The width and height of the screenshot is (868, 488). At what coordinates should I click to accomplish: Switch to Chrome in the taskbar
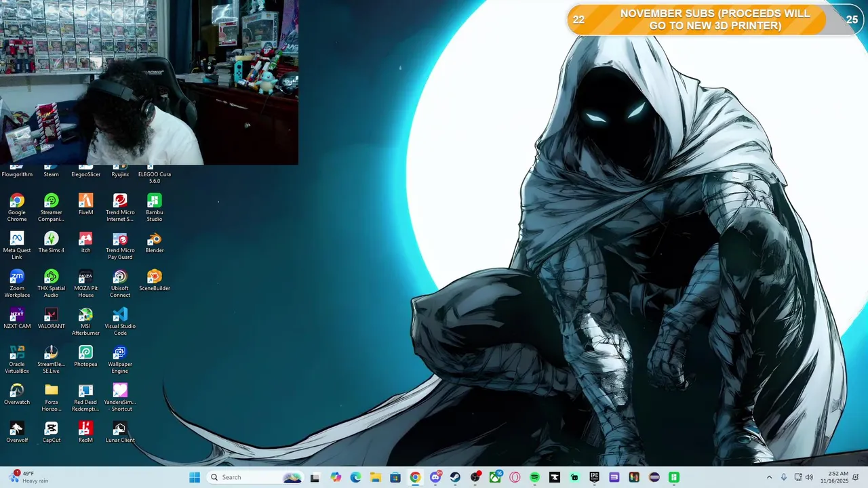tap(415, 477)
